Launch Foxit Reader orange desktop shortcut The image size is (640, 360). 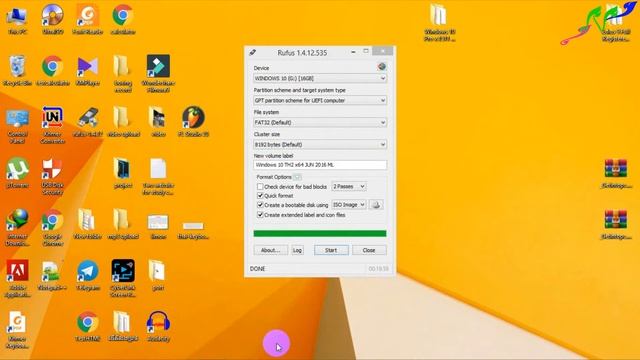(87, 20)
